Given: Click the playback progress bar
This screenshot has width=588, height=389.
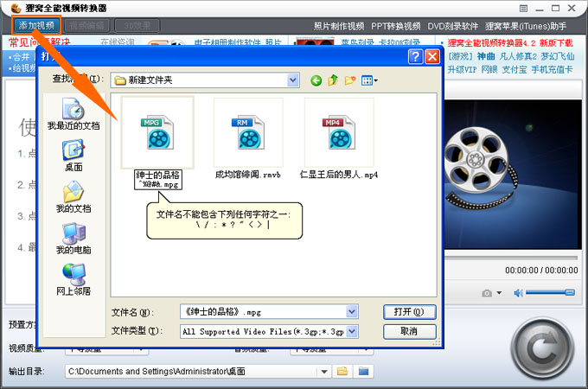Looking at the screenshot, I should pyautogui.click(x=511, y=258).
